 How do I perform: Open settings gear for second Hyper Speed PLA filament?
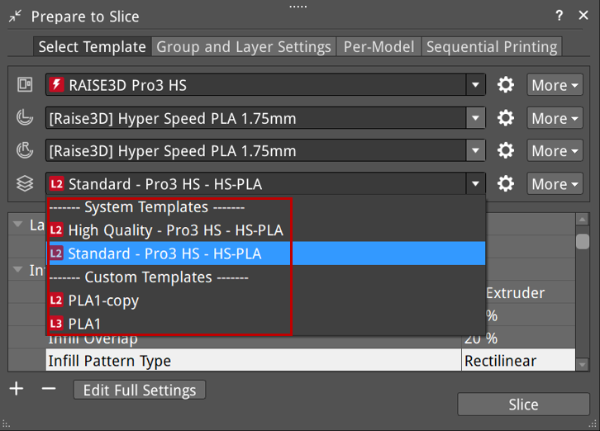506,151
